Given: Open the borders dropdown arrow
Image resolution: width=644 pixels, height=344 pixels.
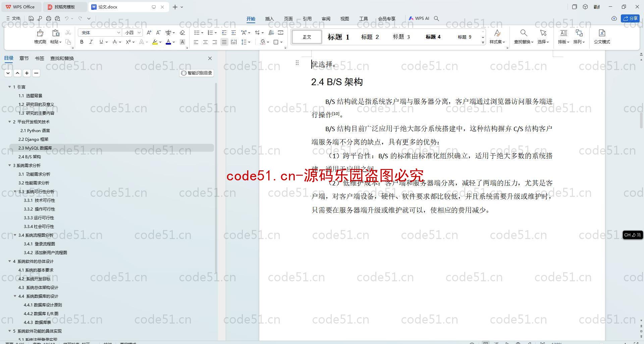Looking at the screenshot, I should click(281, 42).
